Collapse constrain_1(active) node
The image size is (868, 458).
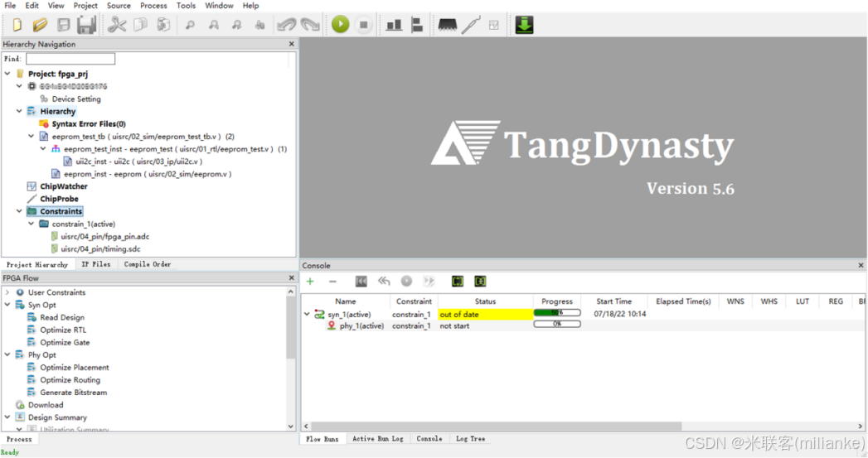pyautogui.click(x=31, y=224)
